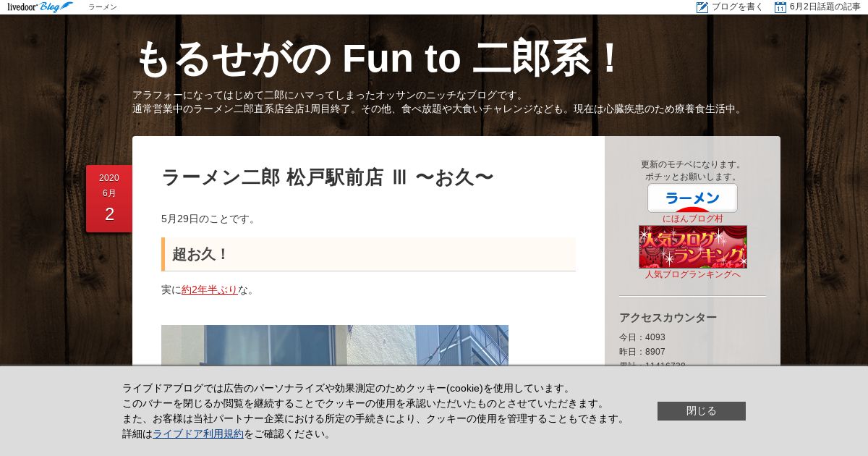
Task: Click the calendar icon for 6月2日話題の記事
Action: (x=780, y=7)
